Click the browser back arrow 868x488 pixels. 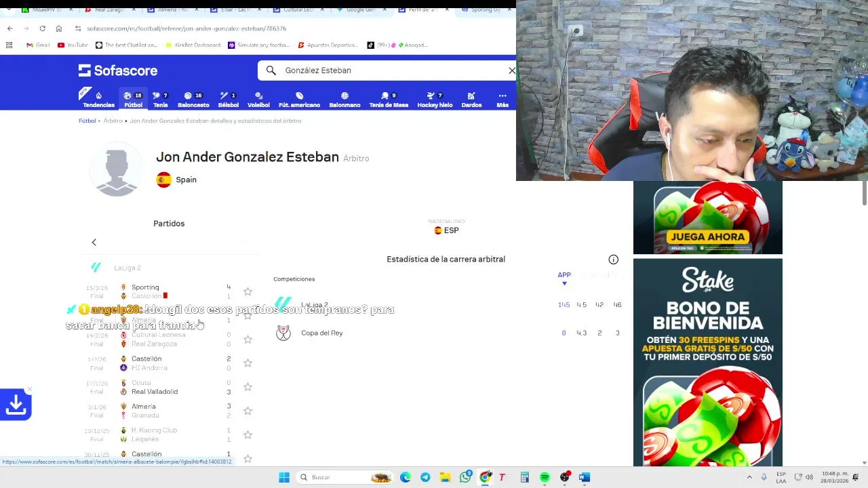(x=9, y=28)
